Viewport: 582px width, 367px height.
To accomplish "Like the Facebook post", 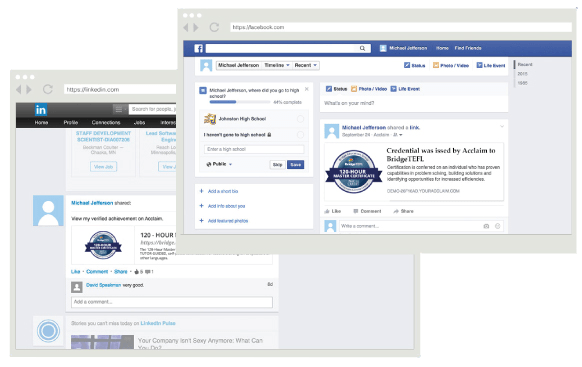I will click(333, 211).
